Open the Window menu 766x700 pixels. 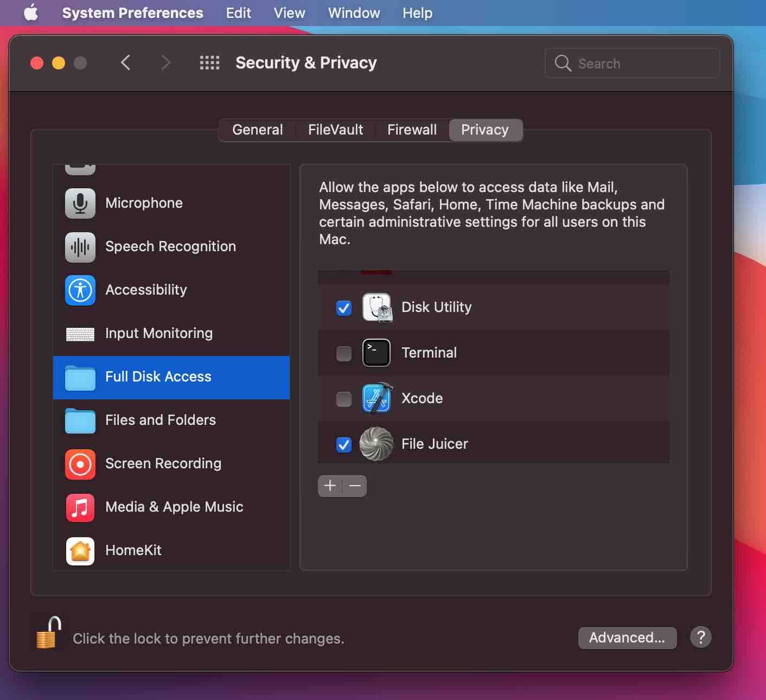pos(354,13)
